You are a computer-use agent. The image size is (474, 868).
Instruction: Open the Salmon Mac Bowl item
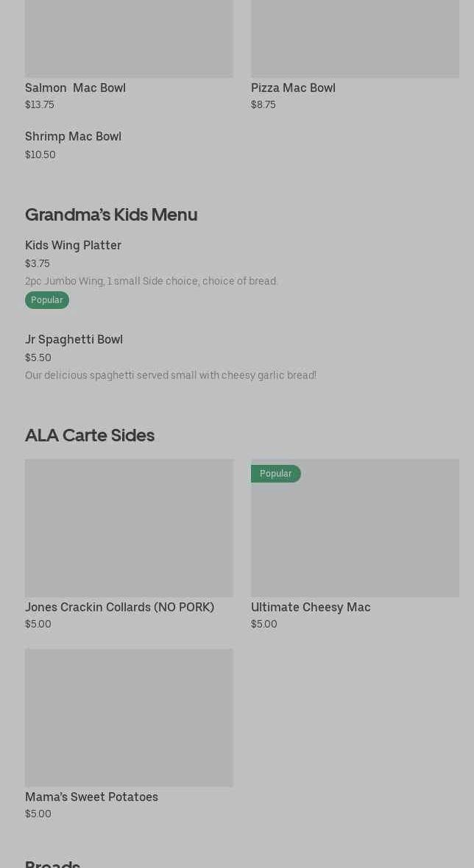[x=75, y=88]
